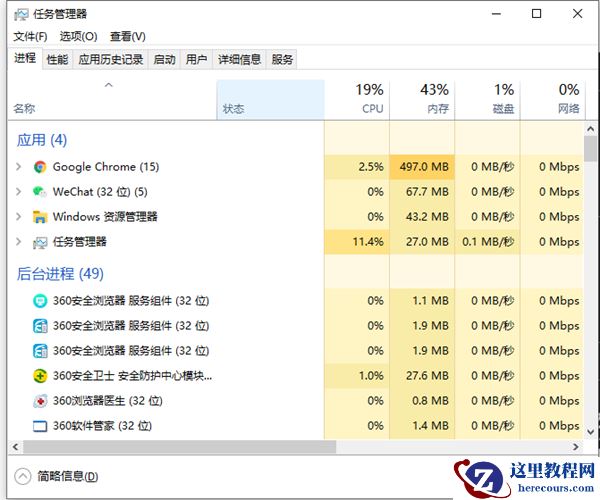Screen dimensions: 600x500
Task: Open the 文件(F) menu
Action: [30, 37]
